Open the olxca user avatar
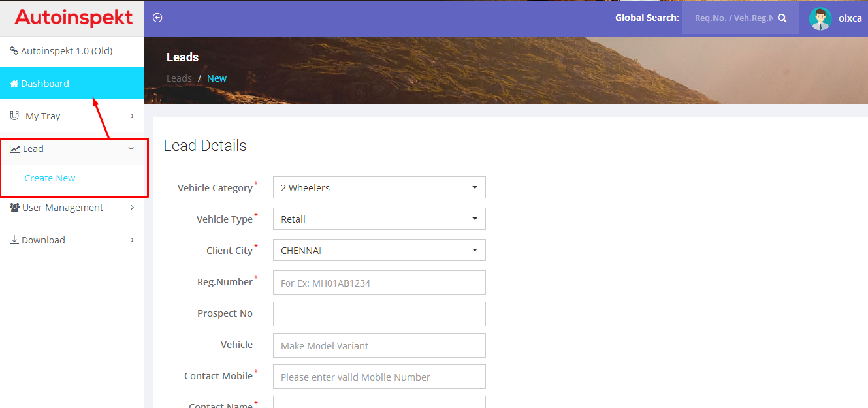868x408 pixels. click(x=820, y=18)
